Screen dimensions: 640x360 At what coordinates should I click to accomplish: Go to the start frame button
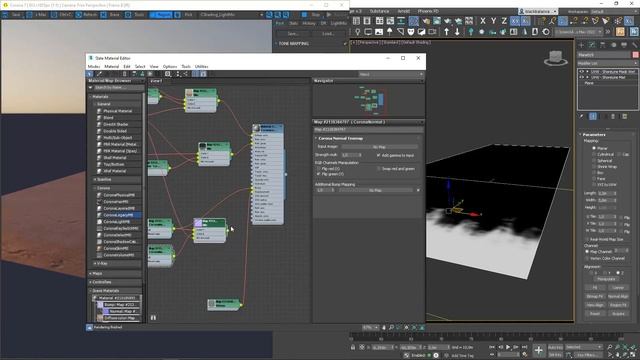click(x=492, y=347)
